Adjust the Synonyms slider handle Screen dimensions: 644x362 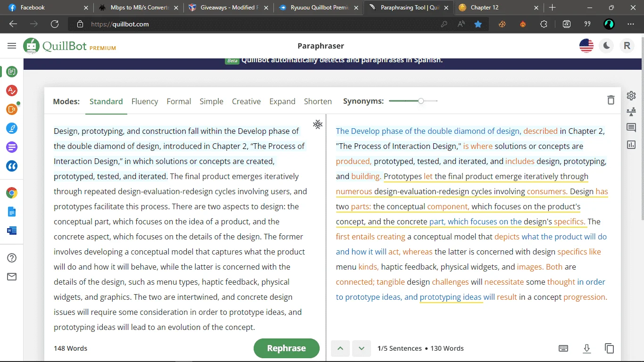click(421, 101)
